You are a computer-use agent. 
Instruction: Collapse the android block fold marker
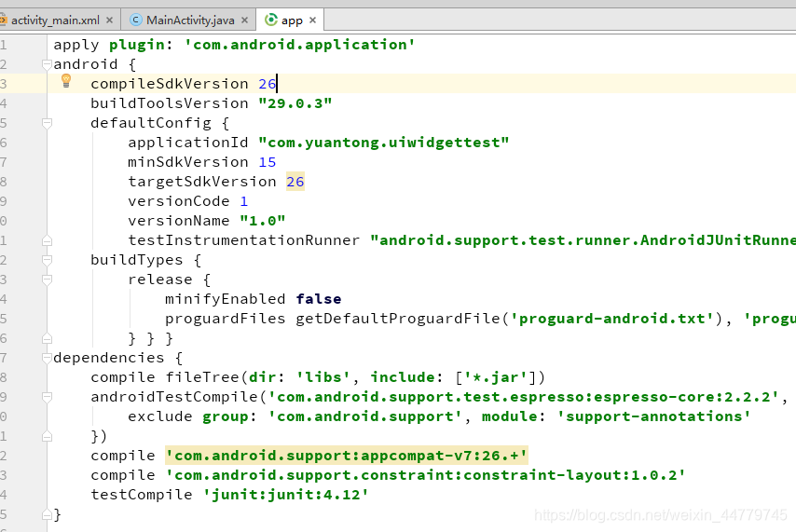(47, 64)
